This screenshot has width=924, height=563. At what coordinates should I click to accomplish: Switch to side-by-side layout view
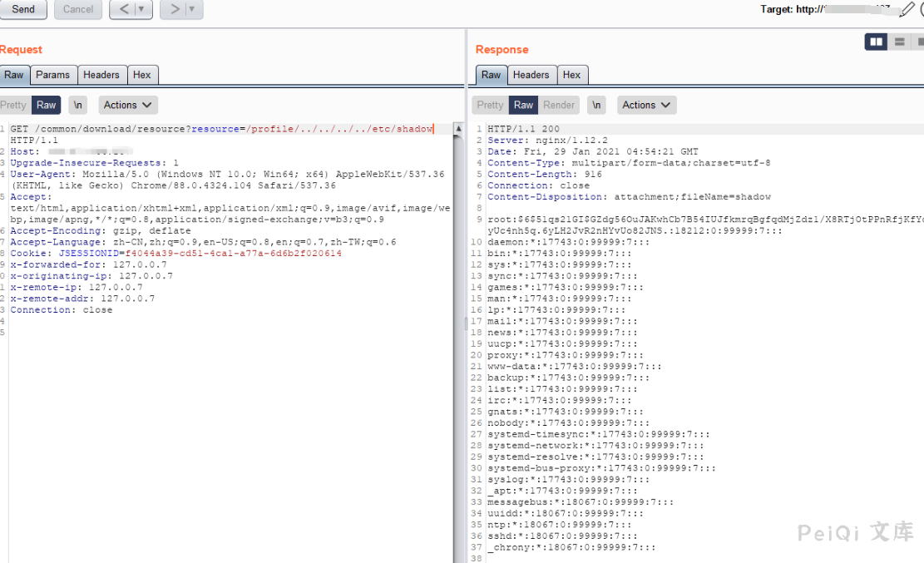click(876, 42)
